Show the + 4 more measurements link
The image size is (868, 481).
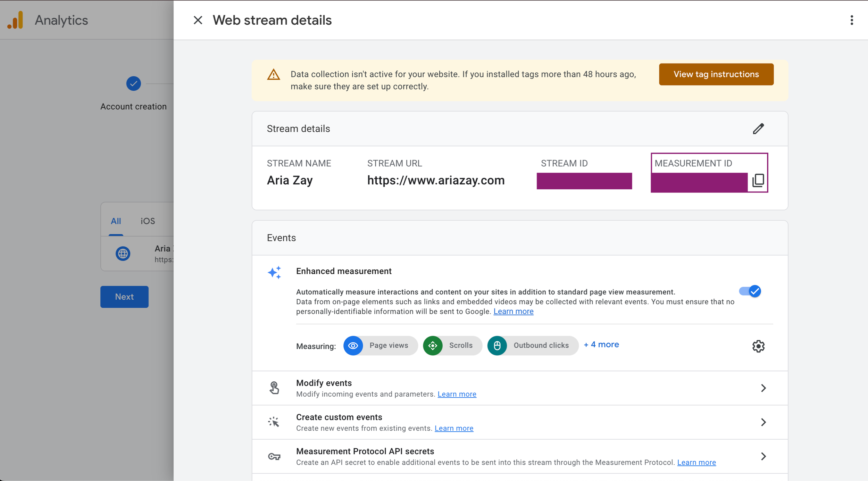coord(601,345)
